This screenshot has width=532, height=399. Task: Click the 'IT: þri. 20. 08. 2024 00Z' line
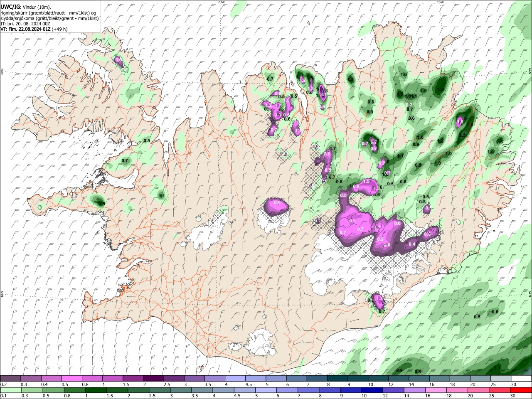[x=26, y=24]
